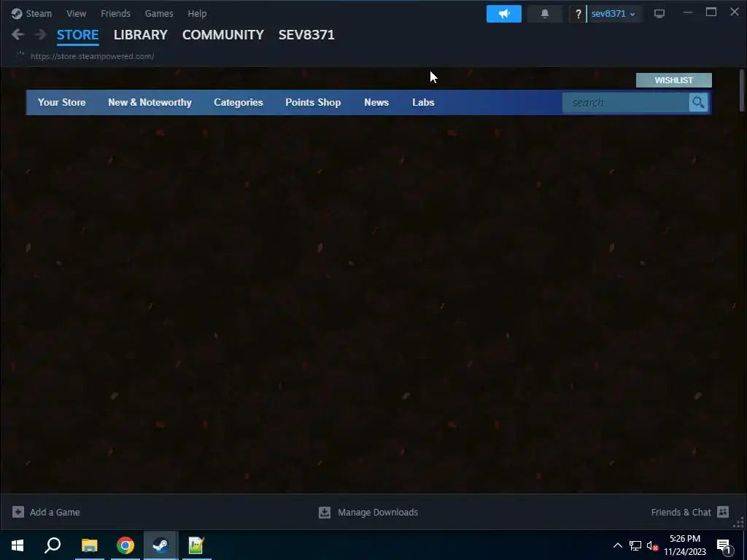747x560 pixels.
Task: Open the WISHLIST button
Action: point(673,80)
